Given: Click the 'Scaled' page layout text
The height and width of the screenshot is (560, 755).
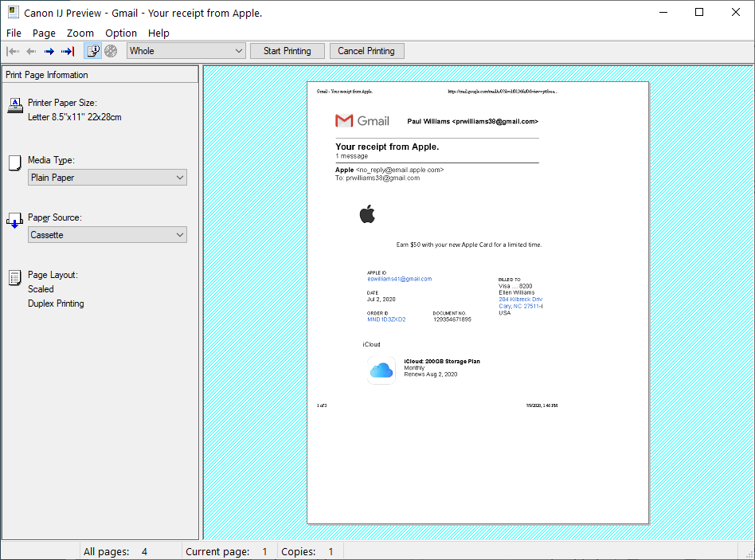Looking at the screenshot, I should coord(41,289).
